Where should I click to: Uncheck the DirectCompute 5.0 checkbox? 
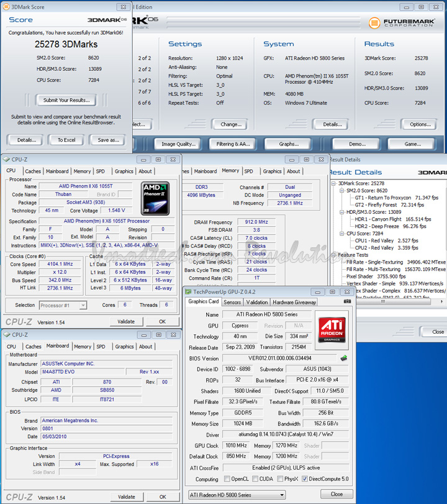305,479
